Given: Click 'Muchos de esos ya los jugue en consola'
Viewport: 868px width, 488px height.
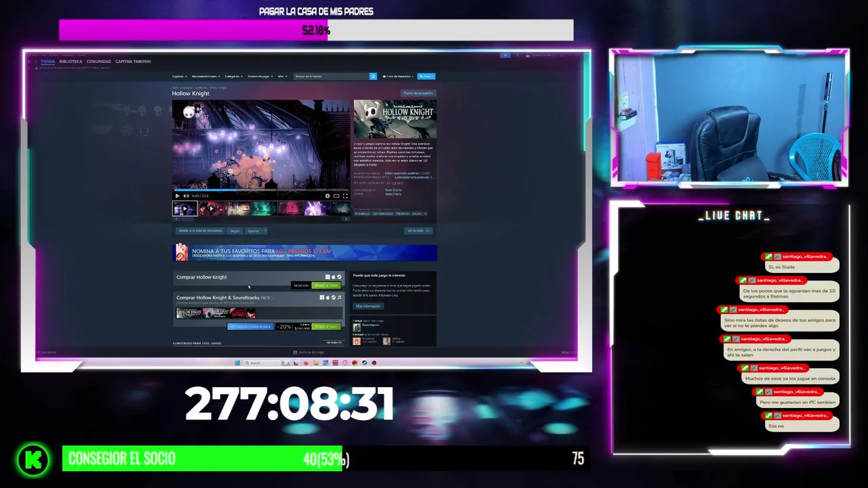Looking at the screenshot, I should [x=790, y=378].
